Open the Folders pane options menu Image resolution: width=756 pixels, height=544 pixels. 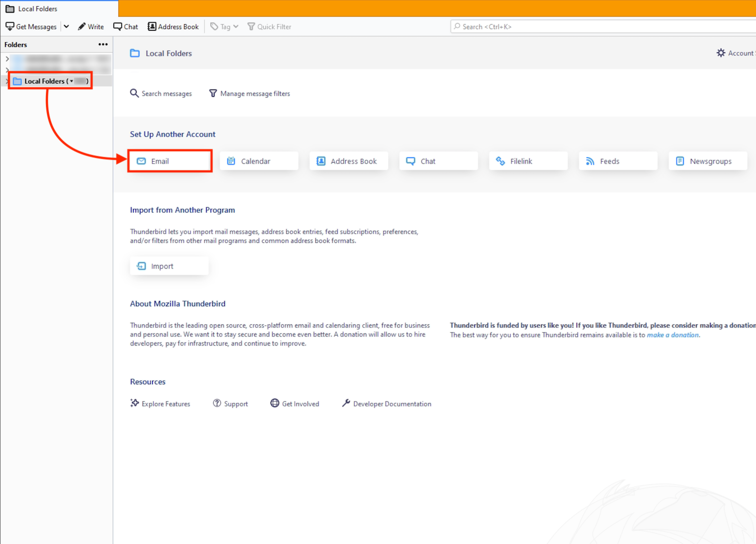point(103,44)
